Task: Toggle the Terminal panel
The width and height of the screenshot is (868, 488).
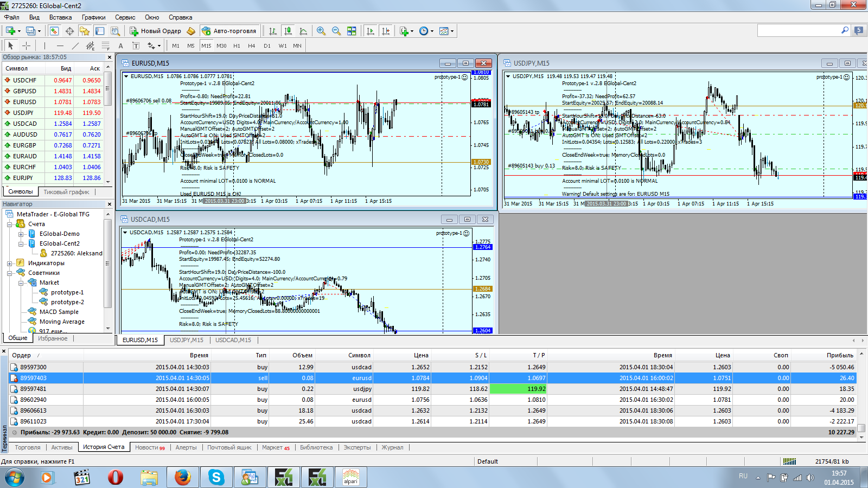Action: [x=99, y=31]
